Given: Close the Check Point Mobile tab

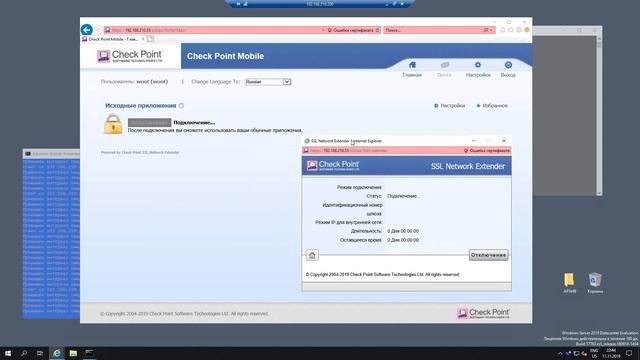Looking at the screenshot, I should click(x=143, y=39).
